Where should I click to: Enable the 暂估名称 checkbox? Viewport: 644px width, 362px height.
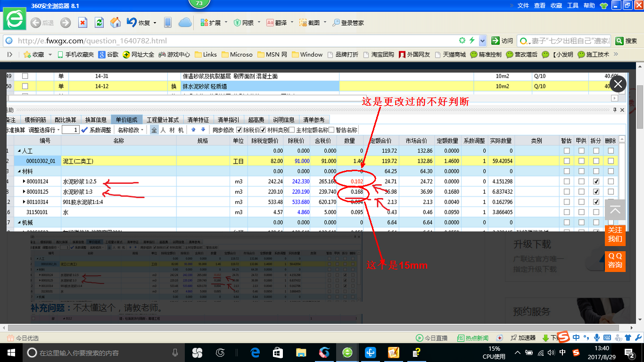[331, 130]
